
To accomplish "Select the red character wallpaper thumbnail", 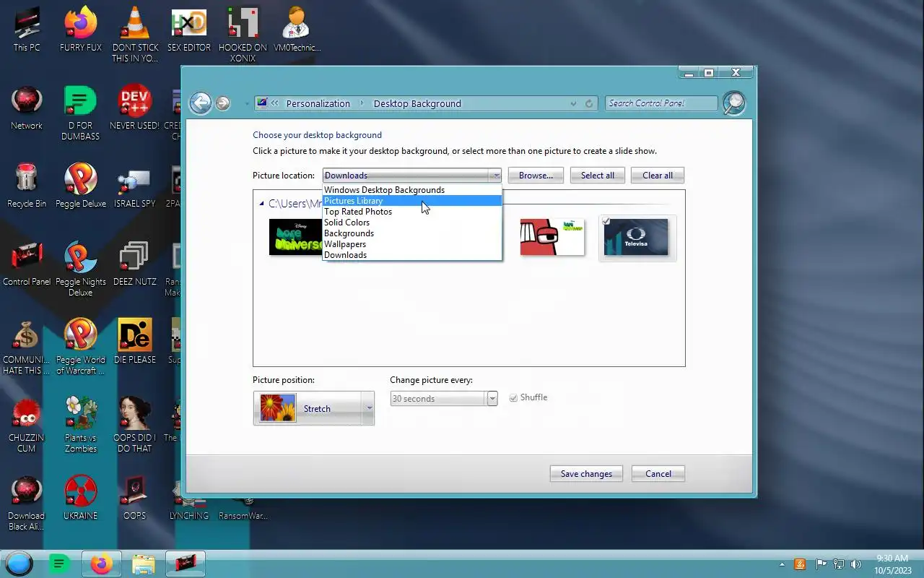I will click(552, 238).
